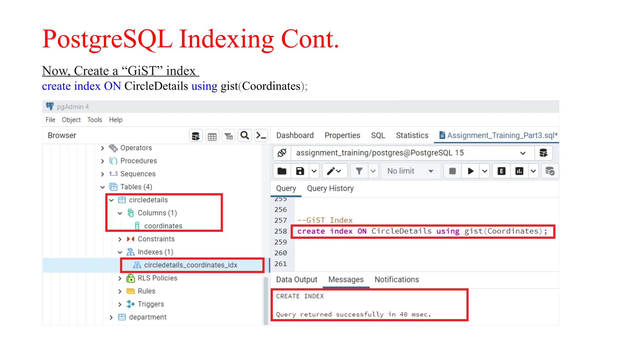Expand the Constraints node
This screenshot has width=644, height=362.
pyautogui.click(x=120, y=239)
